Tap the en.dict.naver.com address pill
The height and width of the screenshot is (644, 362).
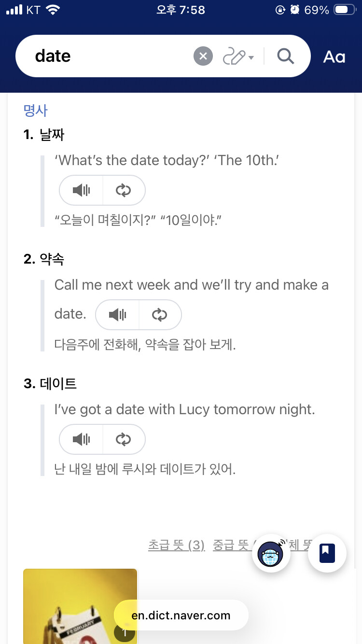(181, 616)
